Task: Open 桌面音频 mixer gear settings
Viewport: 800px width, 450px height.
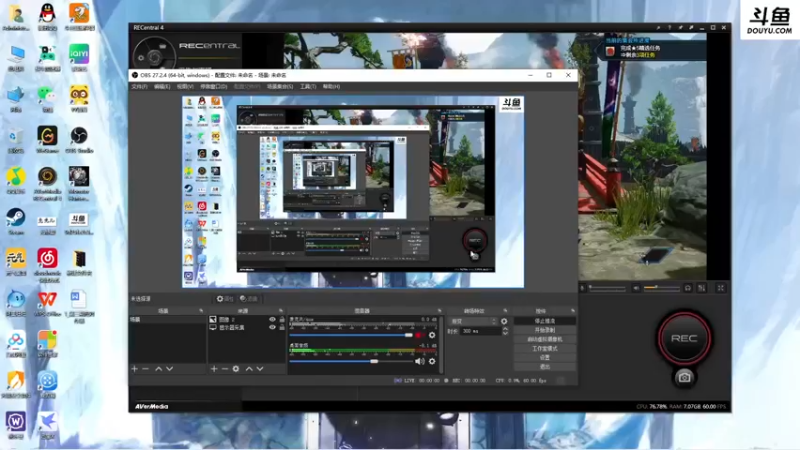Action: (432, 361)
